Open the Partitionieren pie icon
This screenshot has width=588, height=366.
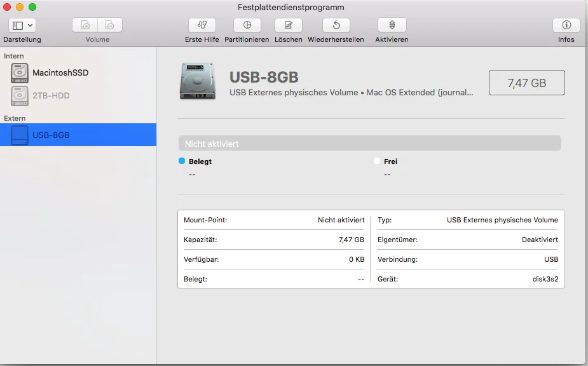tap(247, 25)
